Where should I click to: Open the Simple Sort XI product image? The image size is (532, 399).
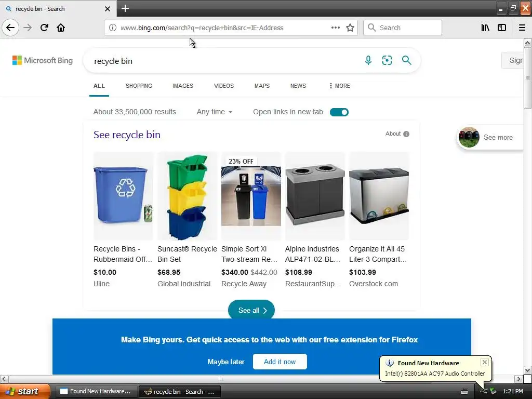point(251,196)
